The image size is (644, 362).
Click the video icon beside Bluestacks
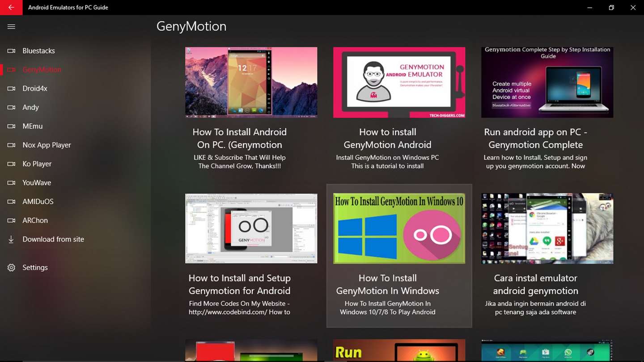(11, 51)
